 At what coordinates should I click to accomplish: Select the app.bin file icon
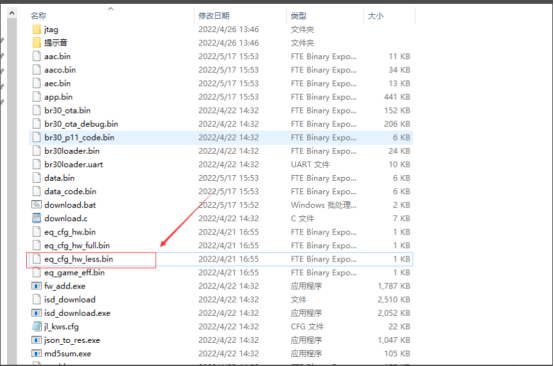point(36,97)
